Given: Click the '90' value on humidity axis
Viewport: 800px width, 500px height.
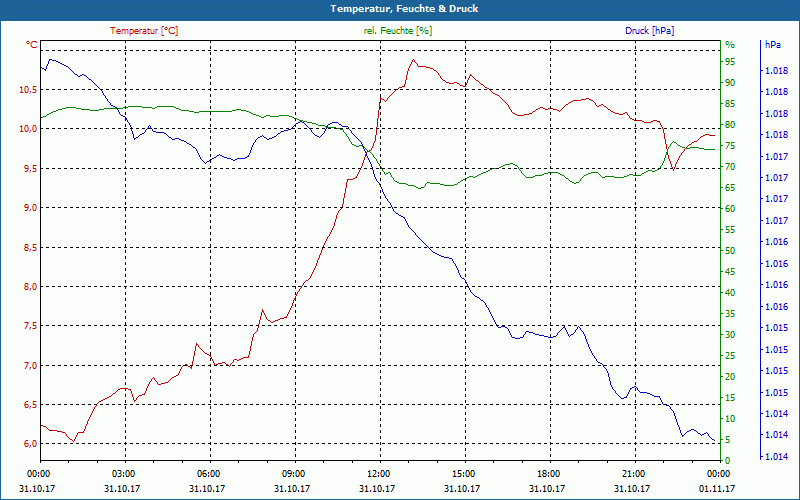Looking at the screenshot, I should click(x=730, y=83).
